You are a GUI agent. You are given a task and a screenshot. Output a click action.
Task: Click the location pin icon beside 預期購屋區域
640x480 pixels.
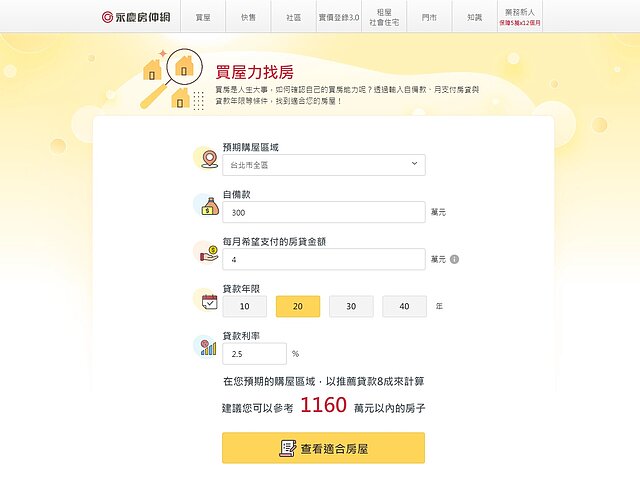coord(209,158)
